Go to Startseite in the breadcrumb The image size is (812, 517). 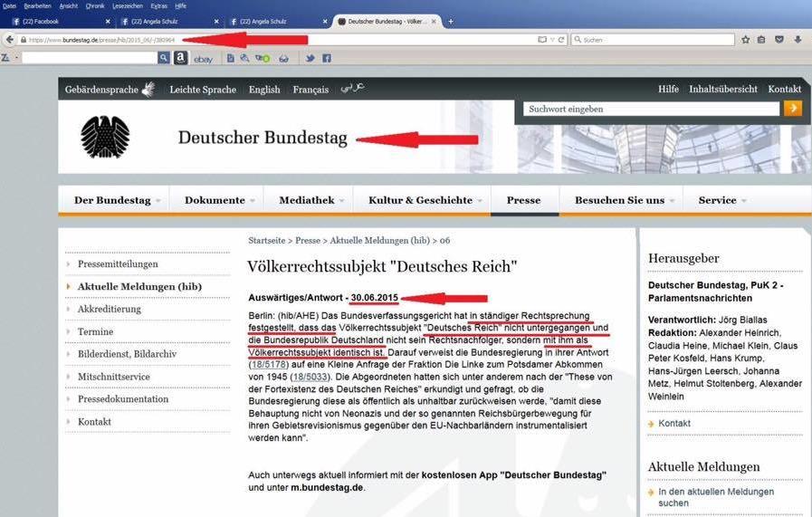266,240
